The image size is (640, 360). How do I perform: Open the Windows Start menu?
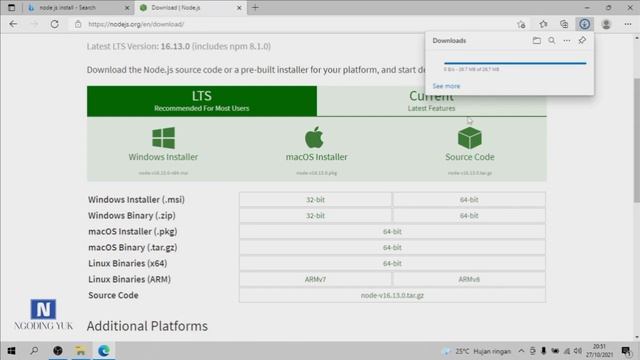[11, 351]
